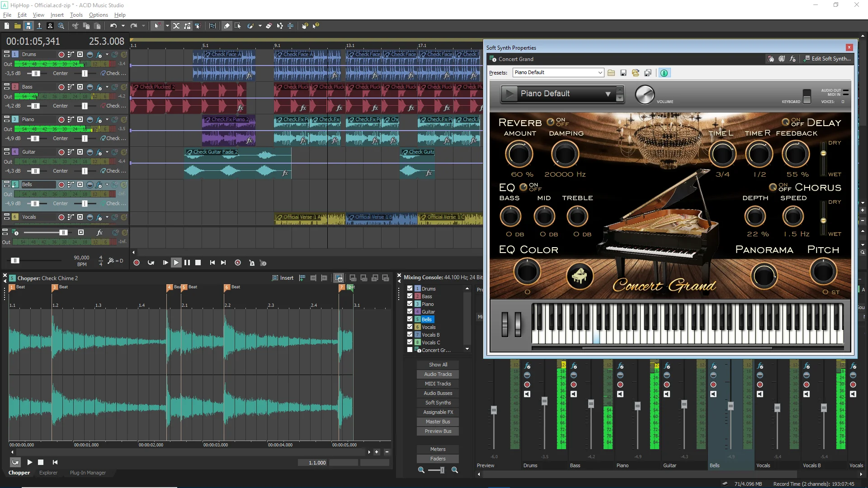Click the Metronome icon in transport bar
Screen dimensions: 868x488
click(x=252, y=263)
